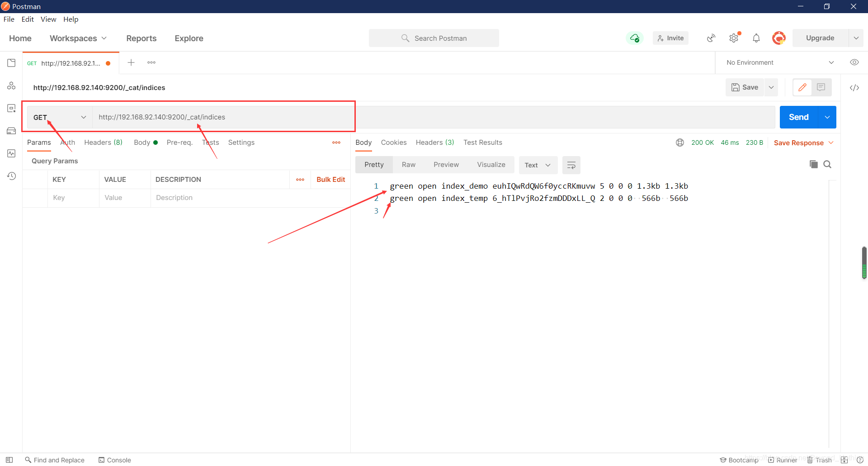
Task: Open the Pre-req. tab
Action: coord(179,143)
